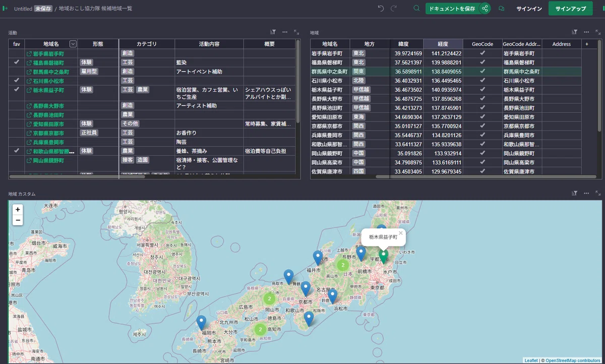This screenshot has height=364, width=605.
Task: Open sort and filter for 活動 section
Action: coord(273,32)
